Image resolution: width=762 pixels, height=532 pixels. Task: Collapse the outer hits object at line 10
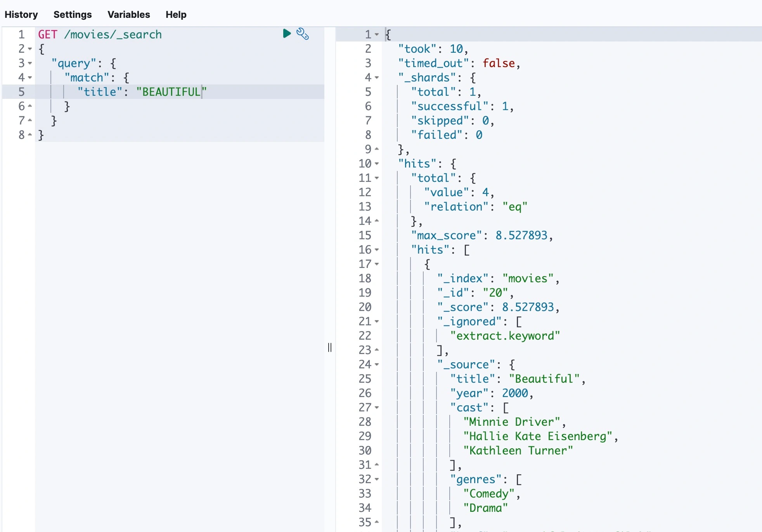point(377,164)
